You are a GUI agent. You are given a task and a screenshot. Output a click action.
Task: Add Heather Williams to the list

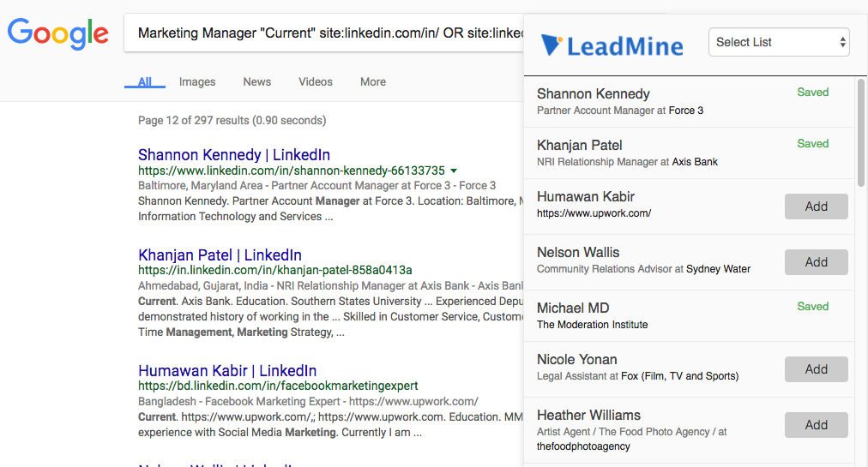(816, 425)
